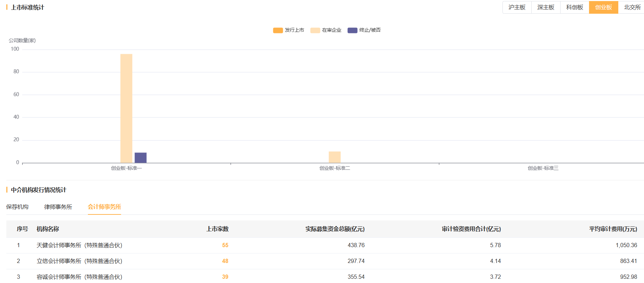Toggle the 在审企业 legend series

point(326,30)
